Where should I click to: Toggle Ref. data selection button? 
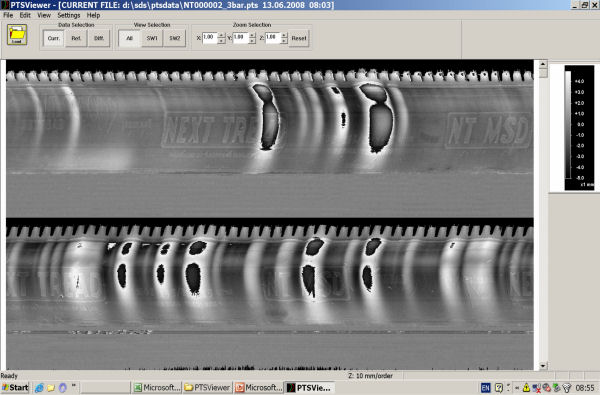(x=76, y=38)
